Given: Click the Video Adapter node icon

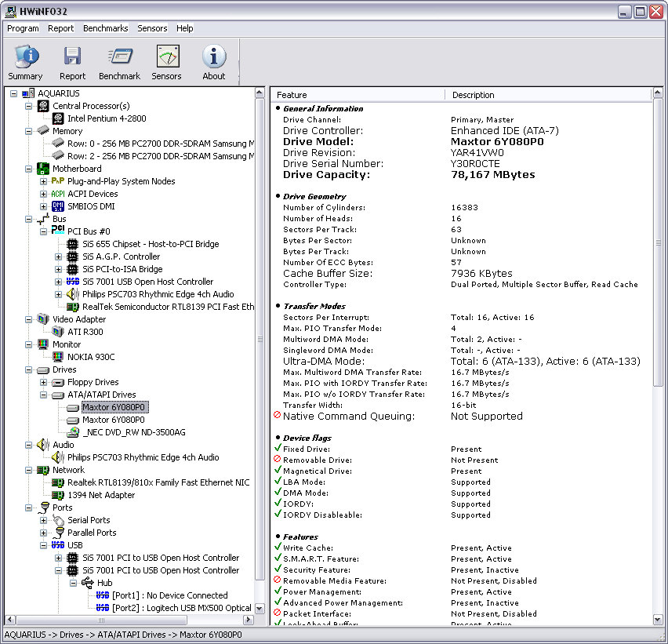Looking at the screenshot, I should coord(43,318).
